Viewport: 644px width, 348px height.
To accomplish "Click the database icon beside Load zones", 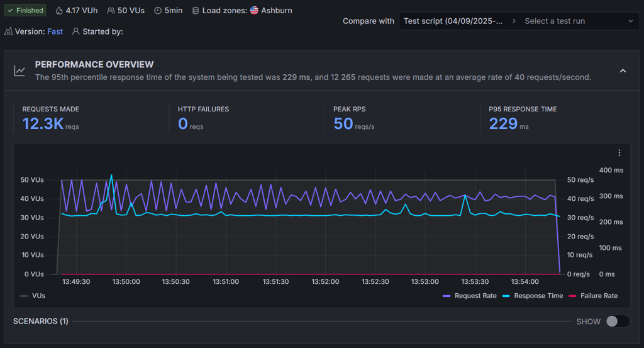I will 196,11.
